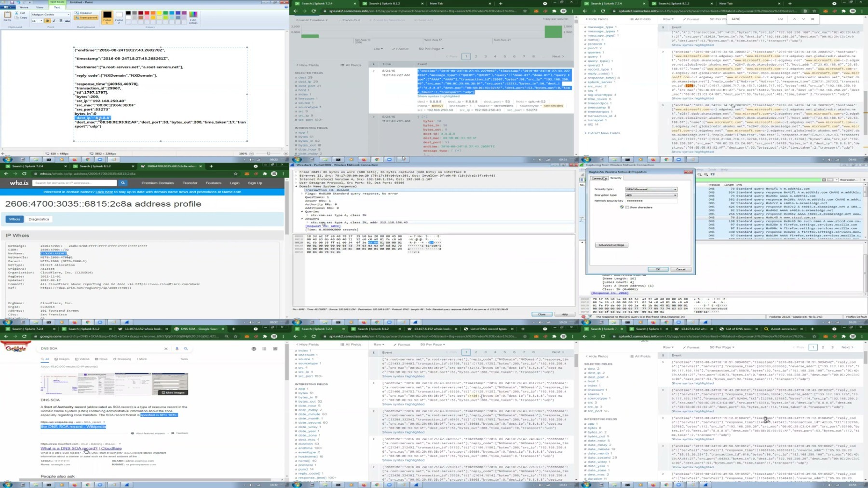
Task: Expand the 11:27:43.227 AM Splunk event
Action: click(x=373, y=70)
